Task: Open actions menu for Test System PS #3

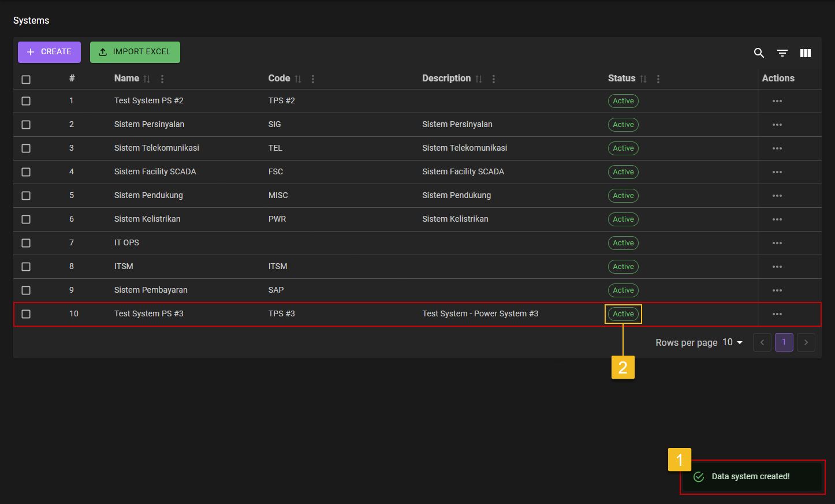Action: pos(777,314)
